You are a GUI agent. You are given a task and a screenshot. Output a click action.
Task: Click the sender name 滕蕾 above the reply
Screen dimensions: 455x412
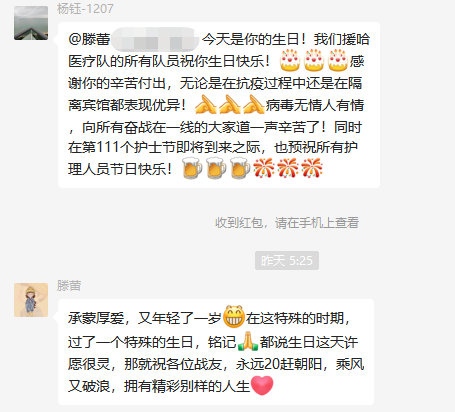[x=69, y=286]
